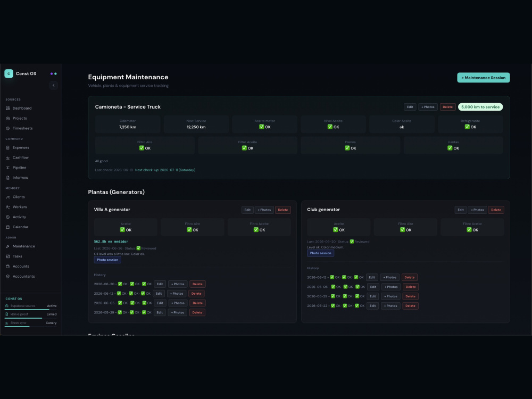The width and height of the screenshot is (532, 399).
Task: Go to Cashflow menu label
Action: click(21, 158)
